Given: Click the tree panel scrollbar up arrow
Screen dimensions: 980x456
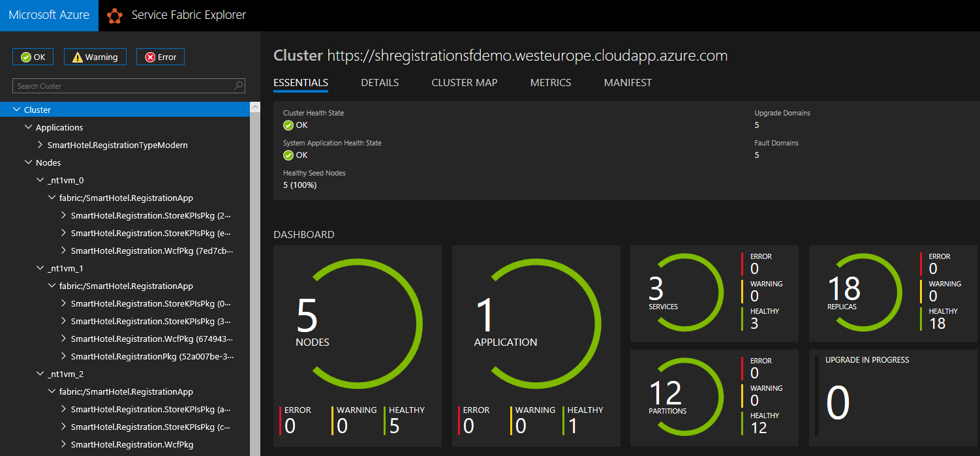Looking at the screenshot, I should pos(255,106).
